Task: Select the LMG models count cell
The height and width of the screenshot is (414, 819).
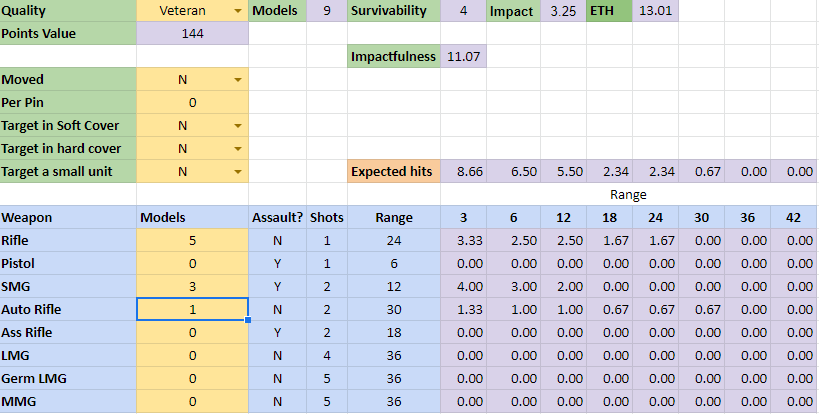Action: click(191, 355)
